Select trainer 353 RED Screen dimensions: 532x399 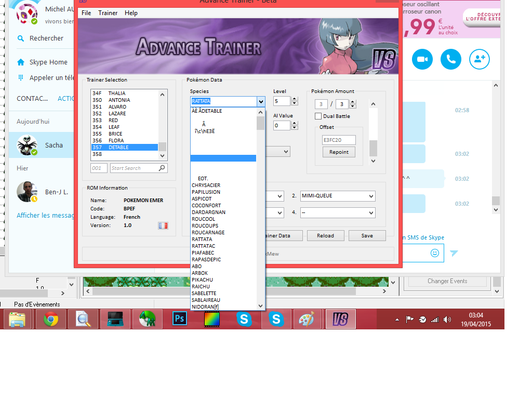click(x=125, y=120)
